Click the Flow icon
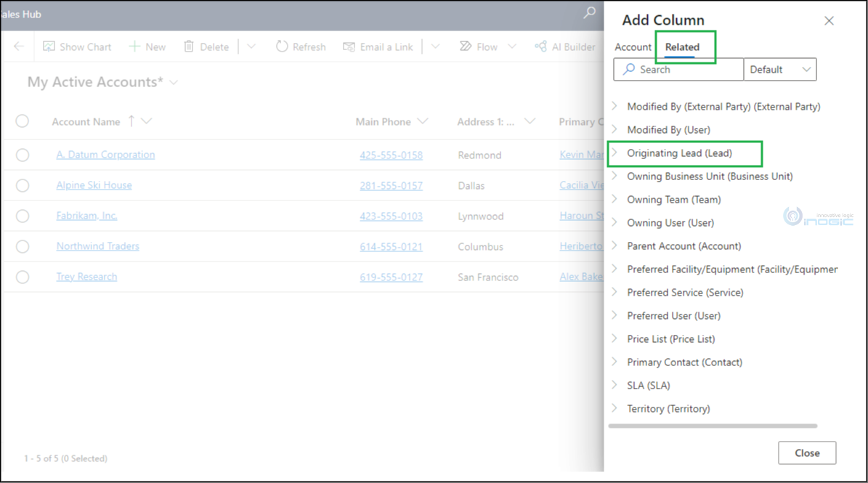This screenshot has width=868, height=483. (466, 46)
